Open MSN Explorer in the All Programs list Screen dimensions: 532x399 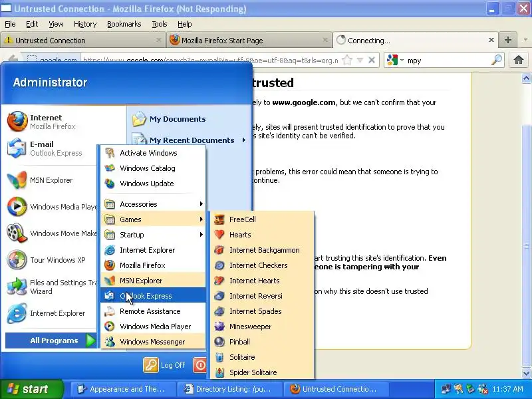(153, 280)
